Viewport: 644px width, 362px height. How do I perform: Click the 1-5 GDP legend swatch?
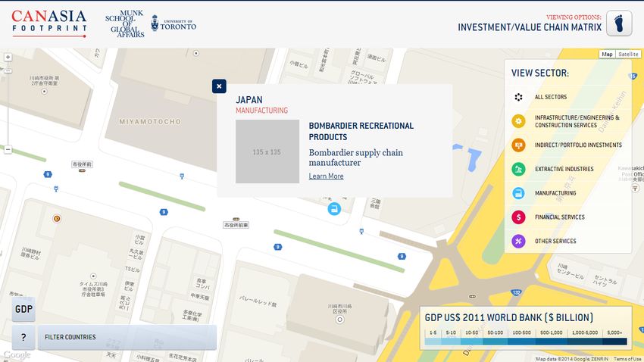pyautogui.click(x=433, y=342)
